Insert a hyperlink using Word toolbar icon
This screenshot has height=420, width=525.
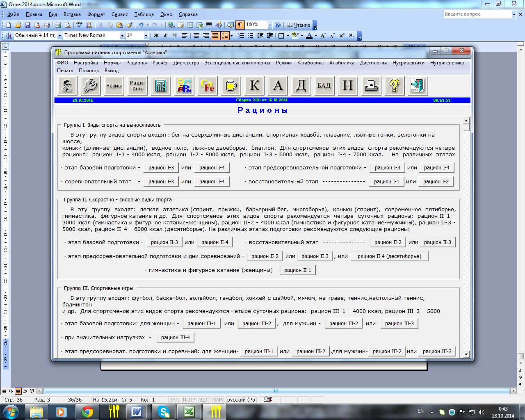point(171,25)
